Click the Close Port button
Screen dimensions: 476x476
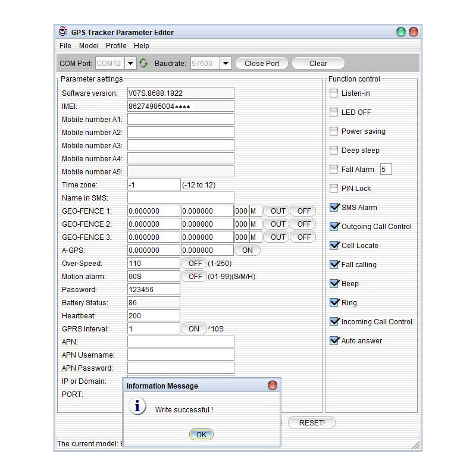click(261, 63)
